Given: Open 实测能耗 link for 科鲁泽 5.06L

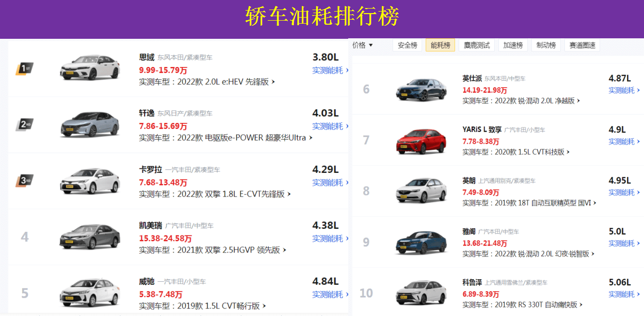Looking at the screenshot, I should point(624,294).
